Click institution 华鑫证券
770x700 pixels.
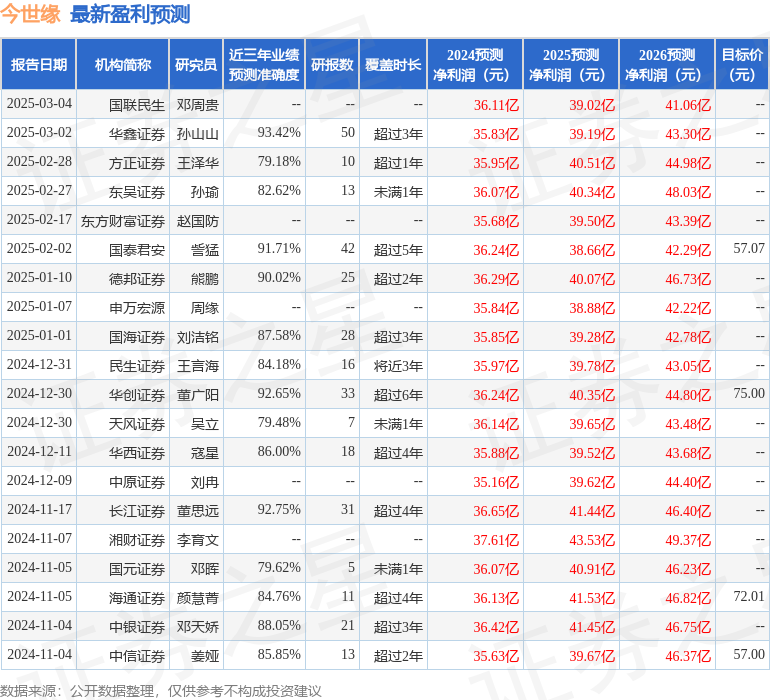(x=137, y=134)
